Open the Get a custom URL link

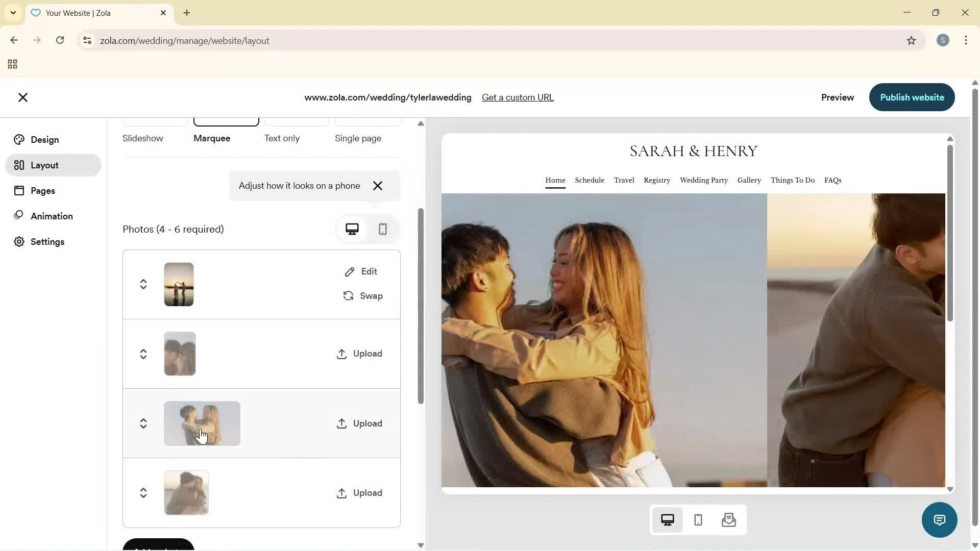pyautogui.click(x=518, y=97)
